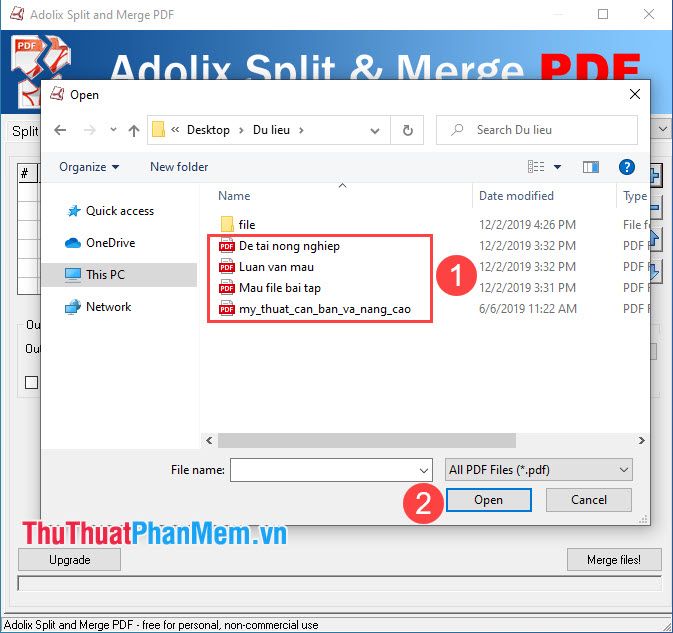Open the recent locations dropdown arrow

(x=113, y=129)
